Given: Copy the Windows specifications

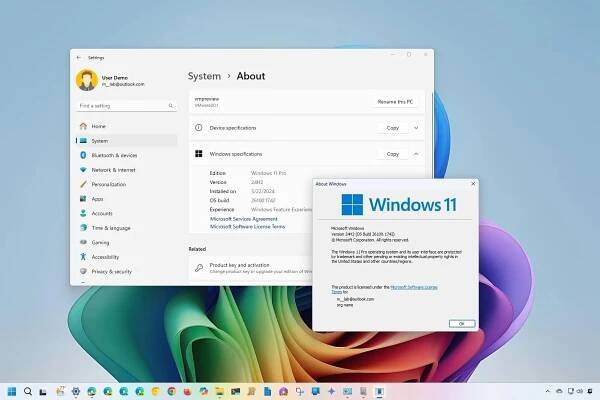Looking at the screenshot, I should 392,154.
